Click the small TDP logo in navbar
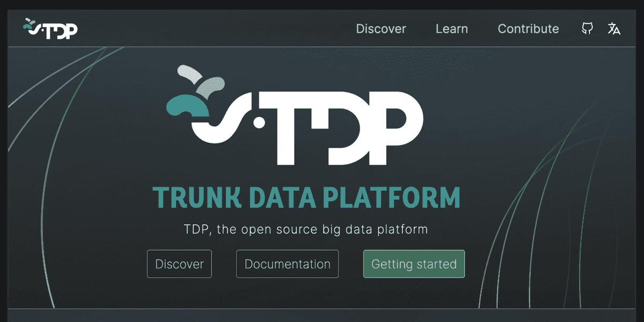 point(51,28)
